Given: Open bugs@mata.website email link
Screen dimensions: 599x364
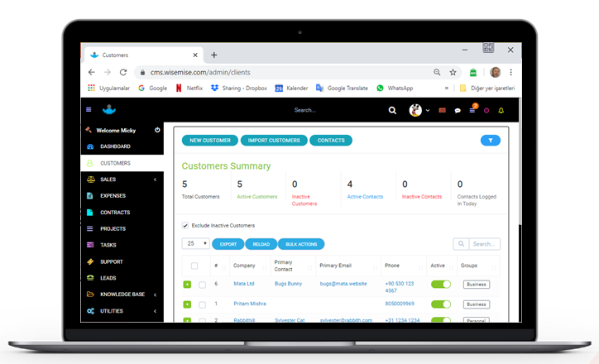Looking at the screenshot, I should click(343, 284).
